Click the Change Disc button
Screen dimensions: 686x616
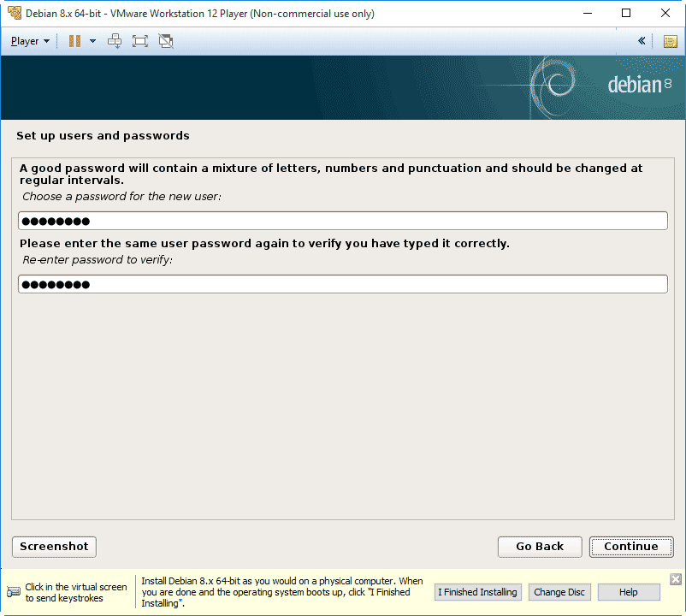pyautogui.click(x=559, y=592)
